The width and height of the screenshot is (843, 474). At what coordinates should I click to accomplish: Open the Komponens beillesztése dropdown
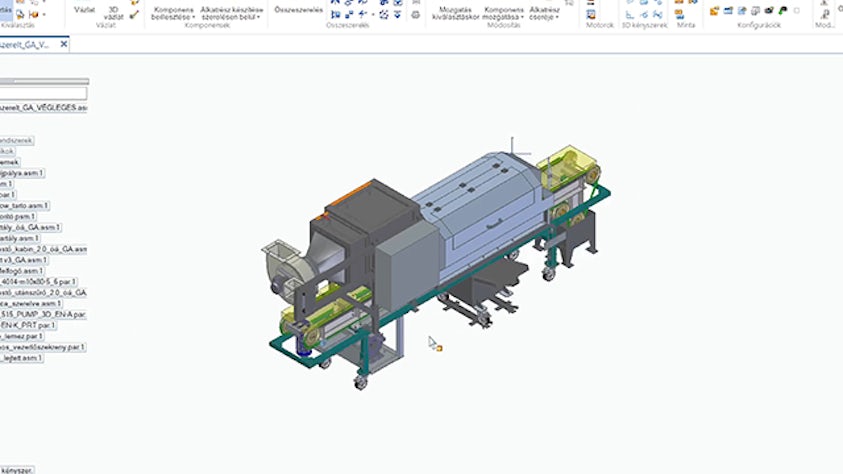[173, 13]
